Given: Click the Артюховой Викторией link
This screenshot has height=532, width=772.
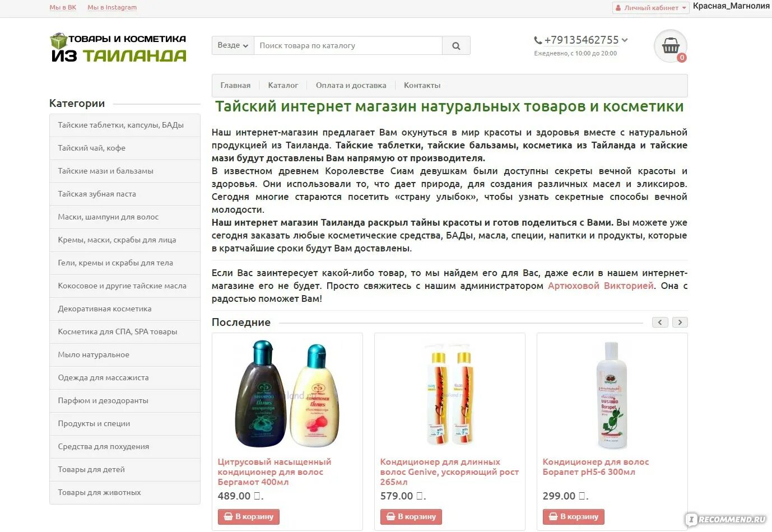Looking at the screenshot, I should 601,286.
